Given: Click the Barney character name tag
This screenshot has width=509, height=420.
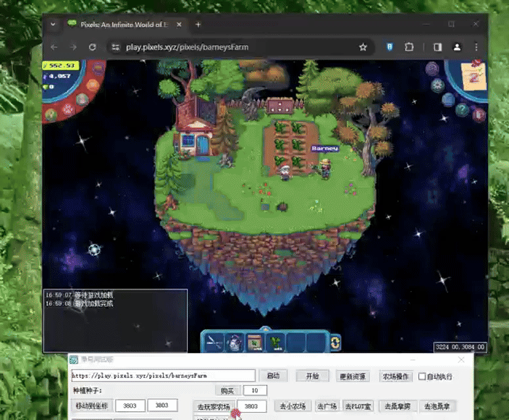Looking at the screenshot, I should click(x=325, y=148).
